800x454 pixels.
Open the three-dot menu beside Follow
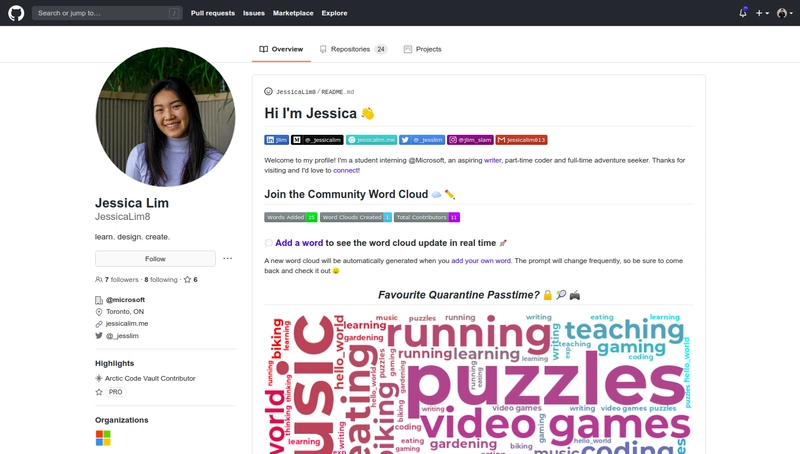[x=228, y=259]
